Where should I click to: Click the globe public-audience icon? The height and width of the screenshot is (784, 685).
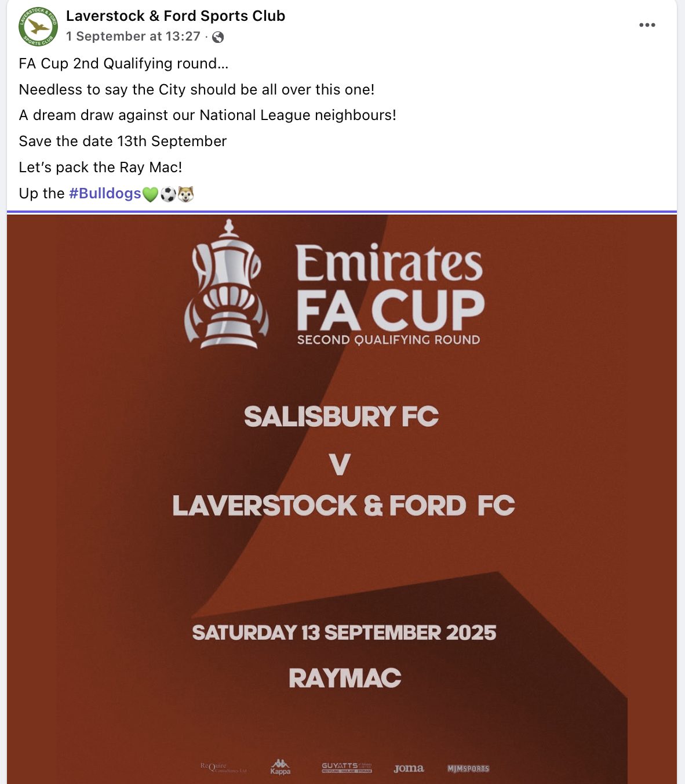tap(218, 37)
